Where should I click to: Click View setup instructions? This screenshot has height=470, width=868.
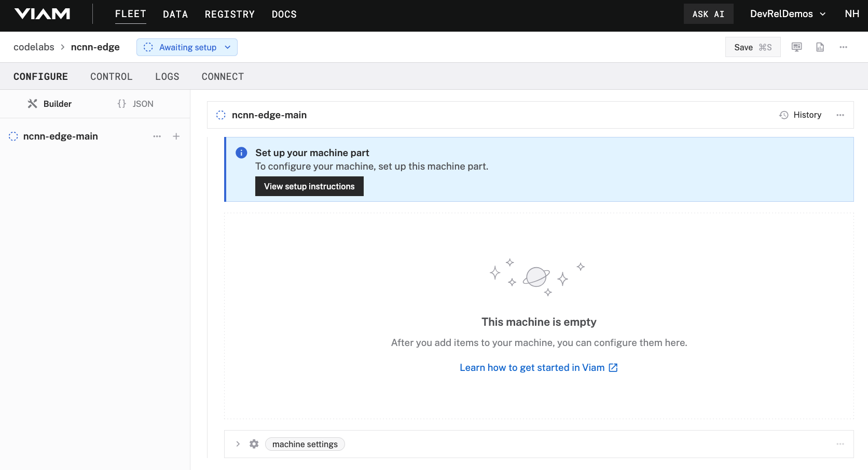point(309,186)
